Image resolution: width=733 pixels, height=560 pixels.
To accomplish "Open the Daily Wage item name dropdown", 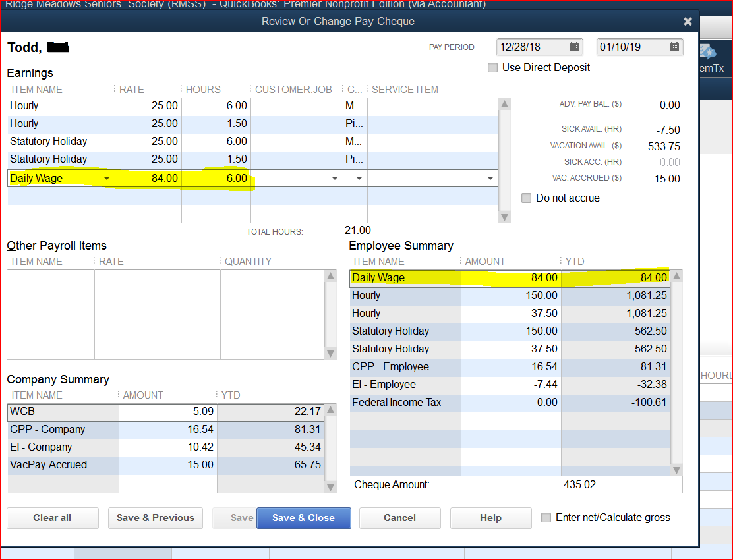I will (x=105, y=177).
